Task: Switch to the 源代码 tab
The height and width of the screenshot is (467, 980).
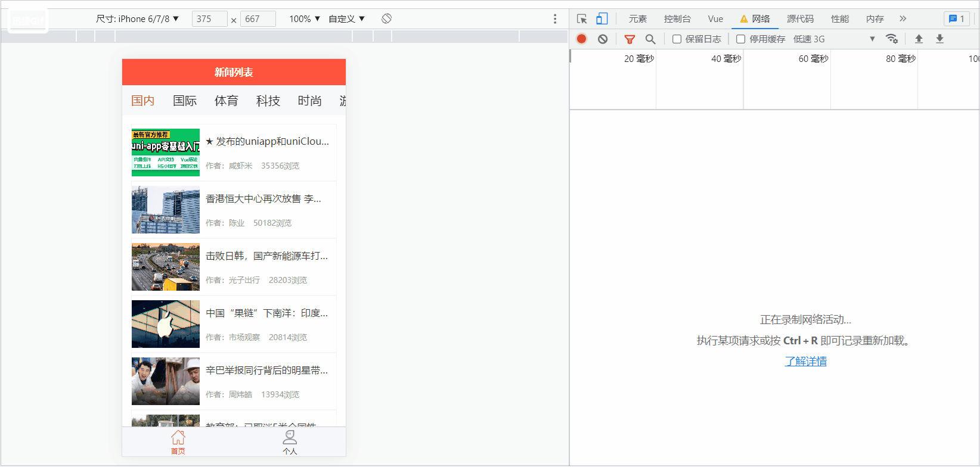Action: [800, 19]
